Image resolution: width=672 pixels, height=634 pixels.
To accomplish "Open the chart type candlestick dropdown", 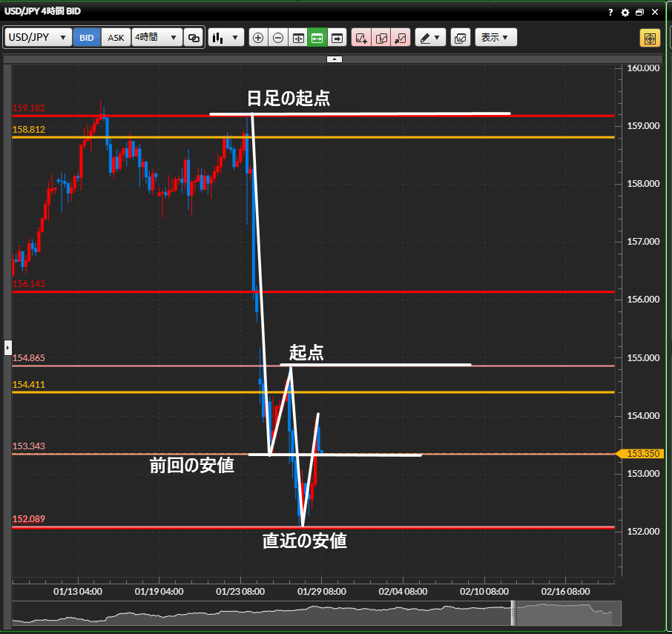I will (x=226, y=38).
